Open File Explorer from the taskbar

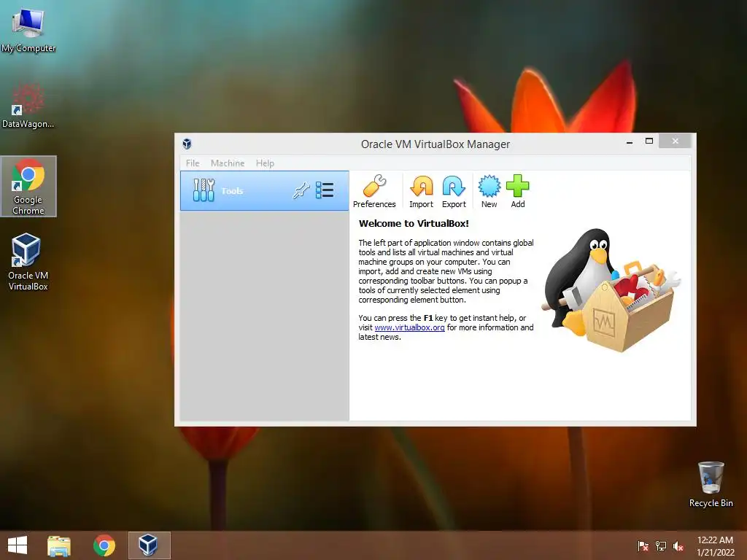click(x=59, y=545)
